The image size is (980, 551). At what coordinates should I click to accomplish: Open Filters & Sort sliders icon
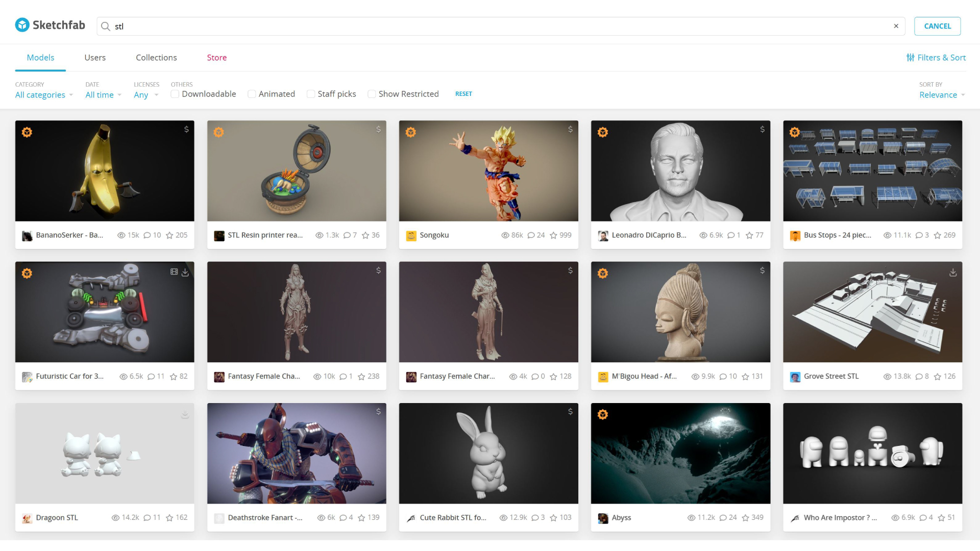(910, 58)
